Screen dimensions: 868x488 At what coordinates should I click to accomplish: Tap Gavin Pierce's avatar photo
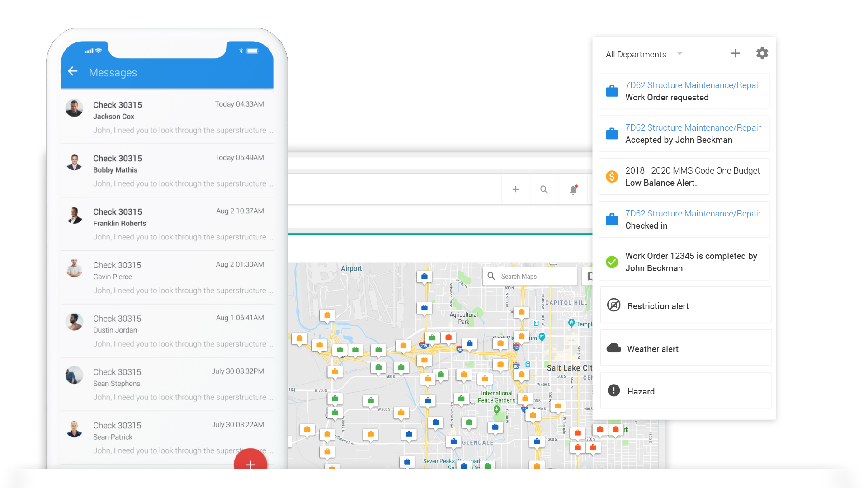point(74,268)
